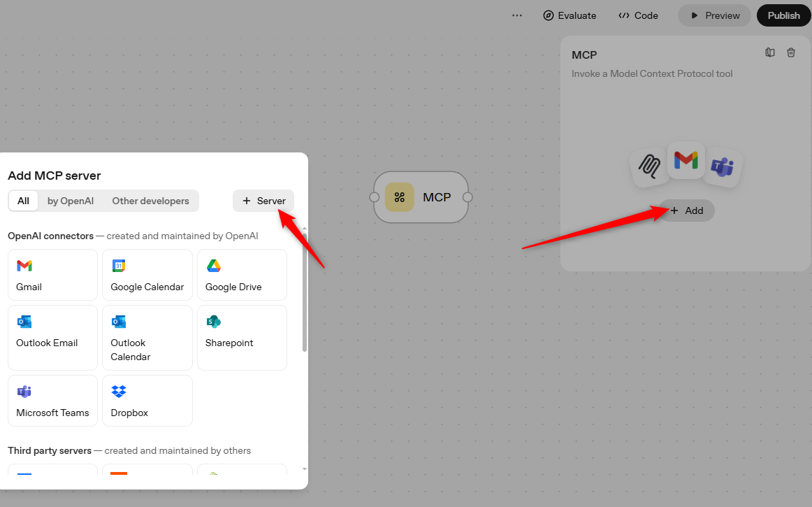Choose the Microsoft Teams connector

pyautogui.click(x=52, y=401)
